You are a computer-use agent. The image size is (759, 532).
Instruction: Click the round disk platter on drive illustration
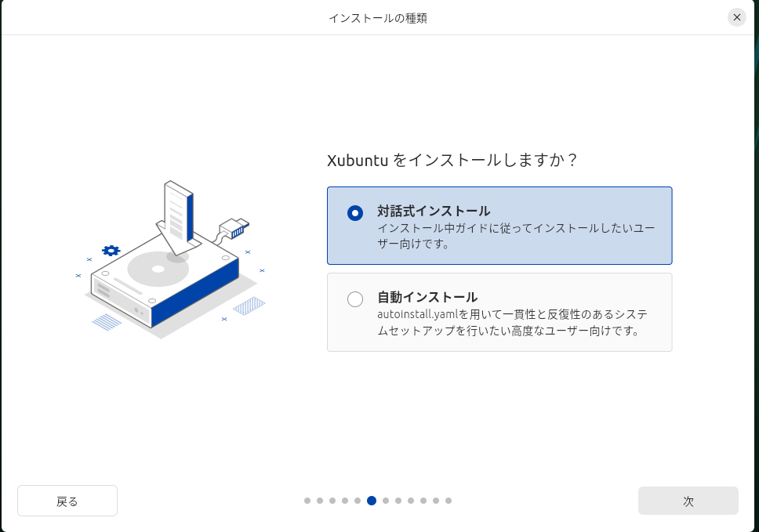tap(158, 269)
